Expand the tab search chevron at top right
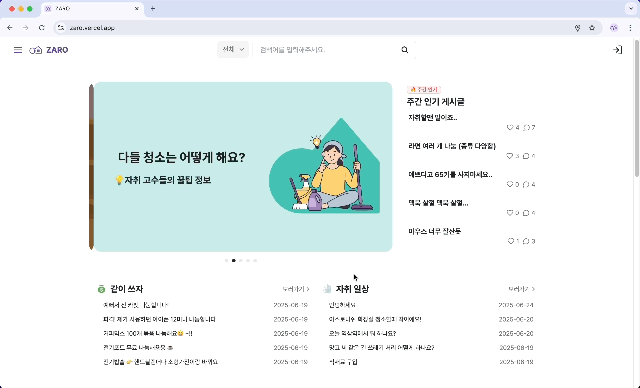 (631, 9)
